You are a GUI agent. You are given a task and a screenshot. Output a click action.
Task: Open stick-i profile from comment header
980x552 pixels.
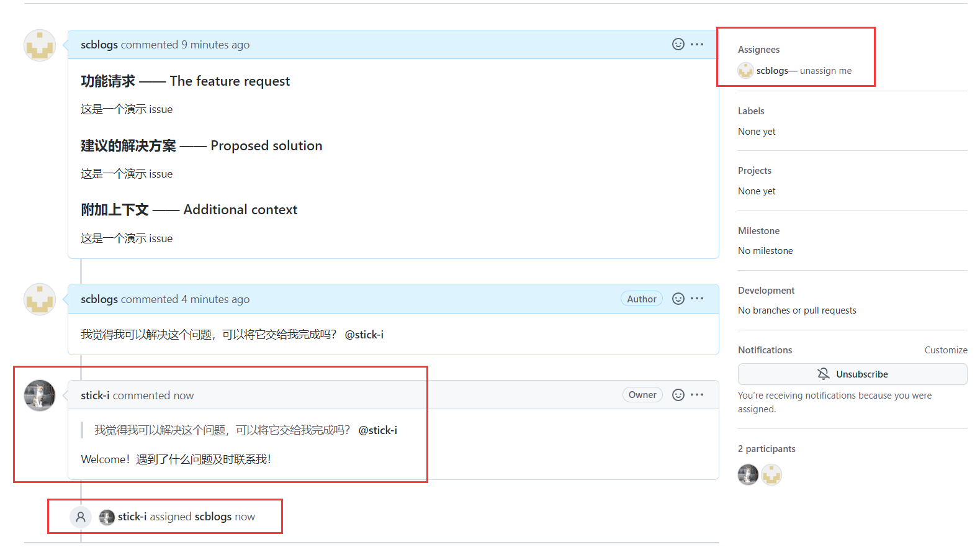pyautogui.click(x=95, y=396)
